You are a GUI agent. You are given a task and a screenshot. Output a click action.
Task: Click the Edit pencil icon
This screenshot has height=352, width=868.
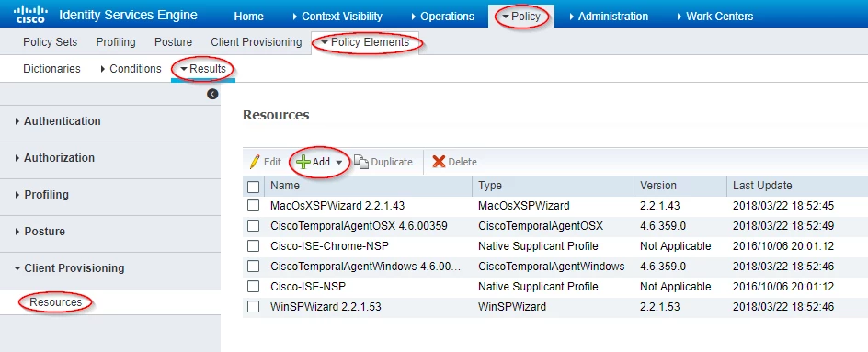255,162
